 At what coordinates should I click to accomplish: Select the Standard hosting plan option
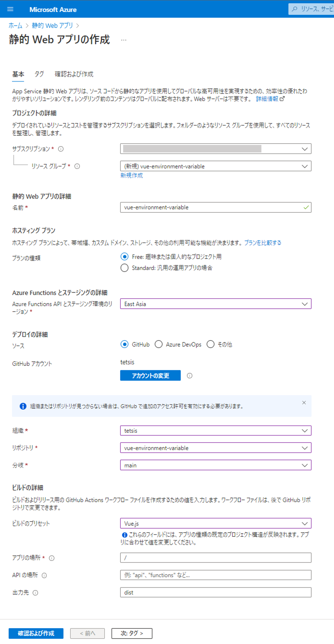124,268
